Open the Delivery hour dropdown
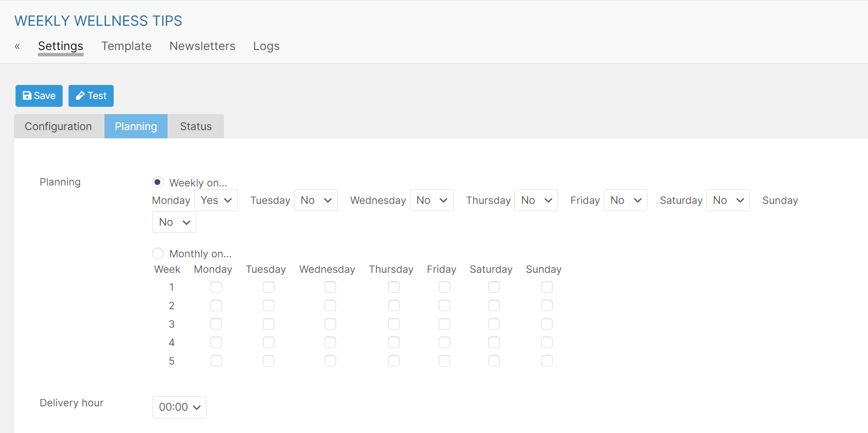The width and height of the screenshot is (868, 433). pos(179,407)
